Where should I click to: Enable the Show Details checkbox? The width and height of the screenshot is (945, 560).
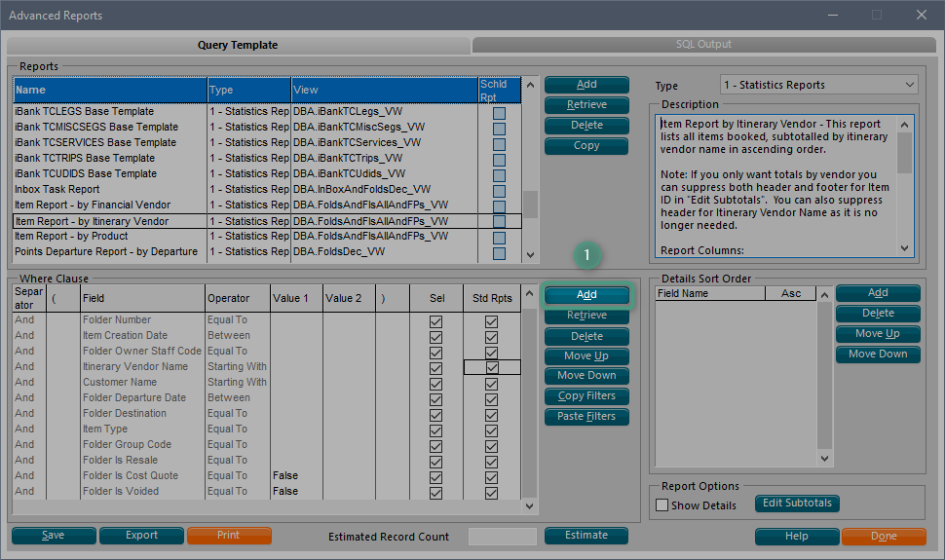[x=661, y=505]
